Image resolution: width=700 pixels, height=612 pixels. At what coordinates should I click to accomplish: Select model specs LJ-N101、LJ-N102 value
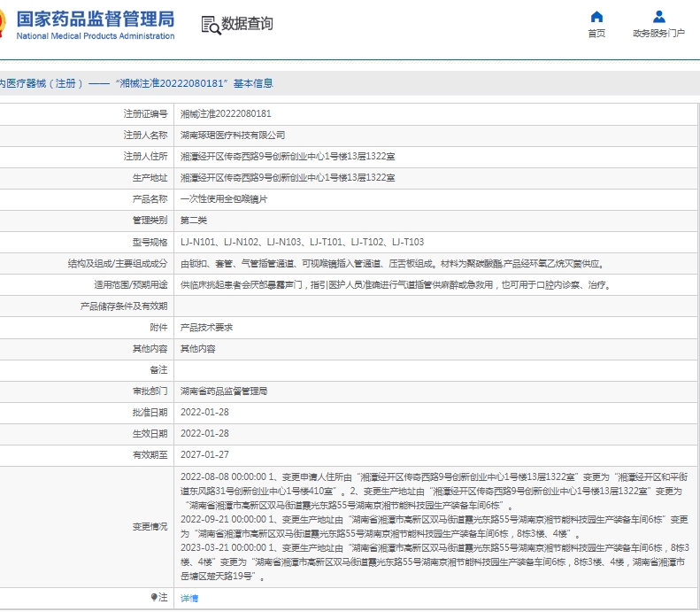[x=303, y=242]
